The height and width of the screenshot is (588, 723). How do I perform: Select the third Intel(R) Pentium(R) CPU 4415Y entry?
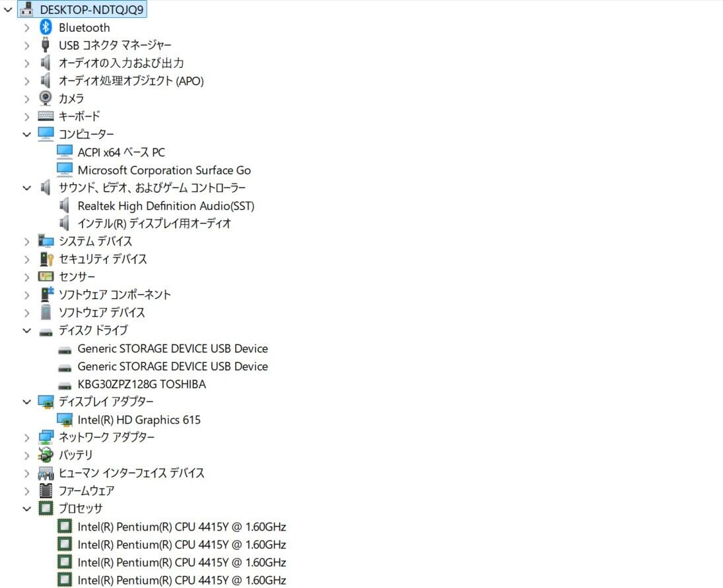(182, 562)
